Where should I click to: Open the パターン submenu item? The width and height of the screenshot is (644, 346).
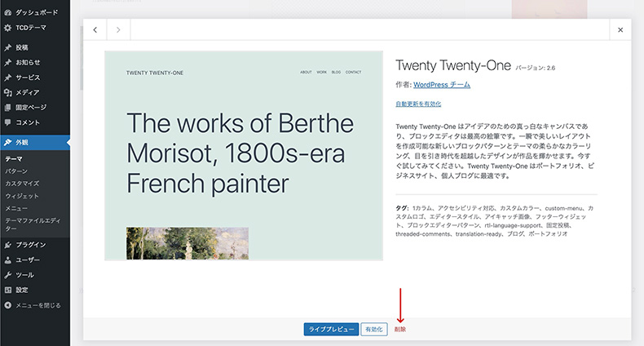[16, 171]
